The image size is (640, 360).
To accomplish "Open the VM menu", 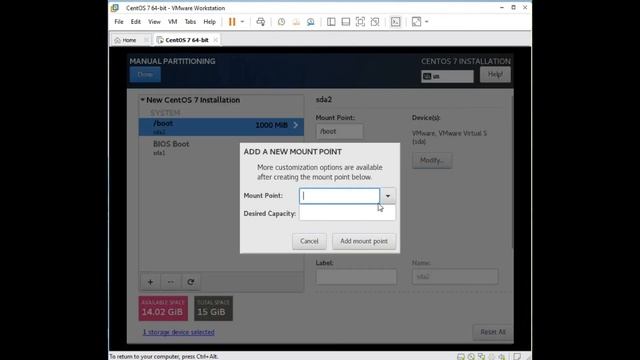I will pos(173,22).
